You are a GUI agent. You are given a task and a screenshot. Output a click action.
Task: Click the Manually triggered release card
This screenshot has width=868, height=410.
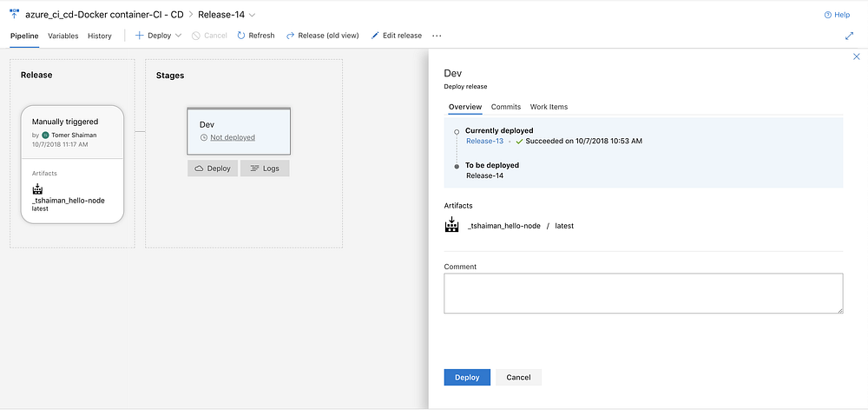[x=72, y=132]
